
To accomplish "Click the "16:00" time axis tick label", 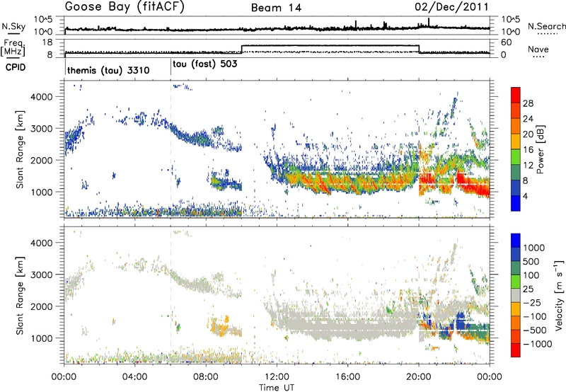I will point(347,377).
